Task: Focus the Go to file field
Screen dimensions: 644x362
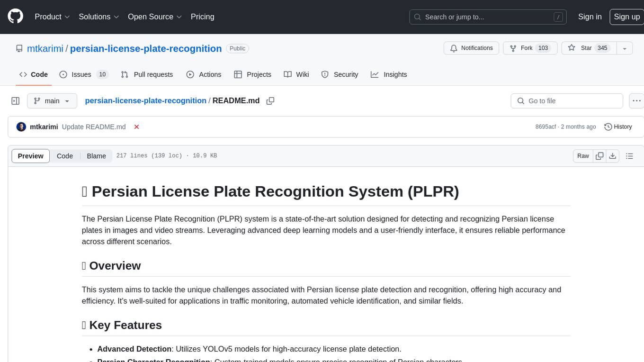Action: click(x=567, y=101)
